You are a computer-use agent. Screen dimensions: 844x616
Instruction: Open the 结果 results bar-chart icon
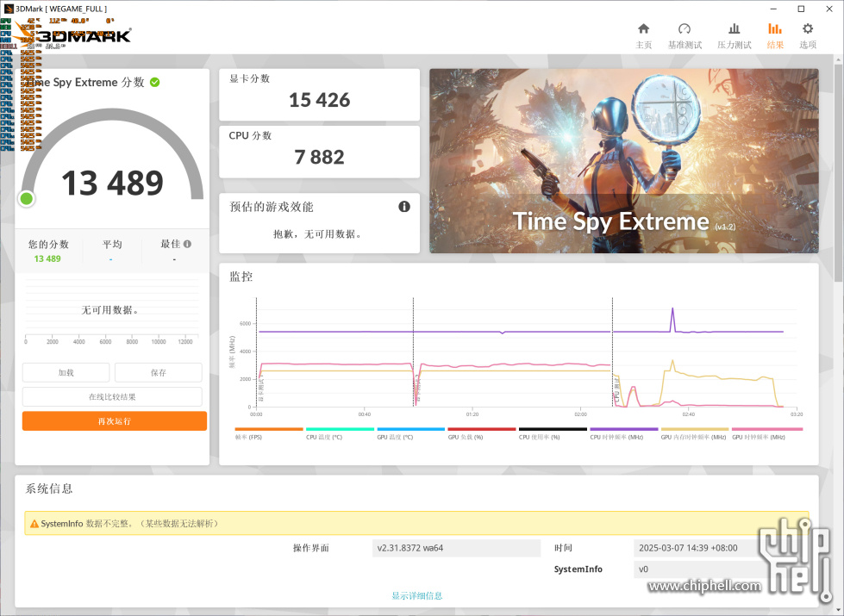pyautogui.click(x=774, y=29)
